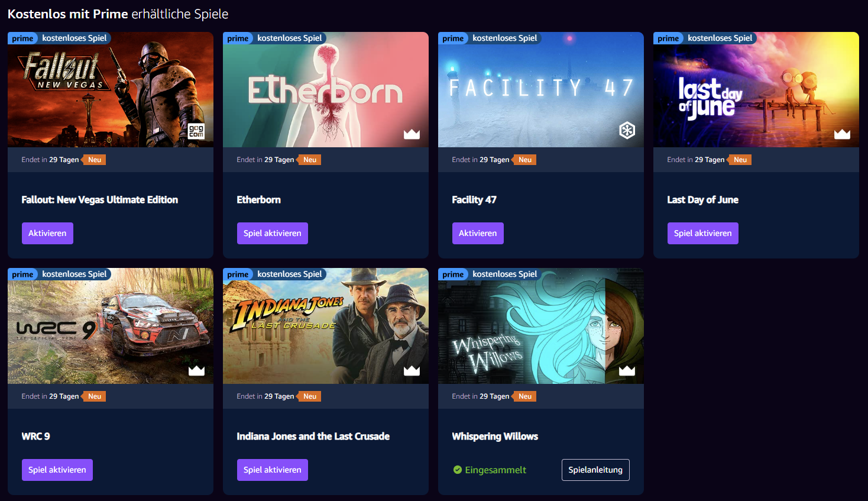The image size is (868, 501).
Task: Activate Fallout: New Vegas Ultimate Edition
Action: tap(47, 233)
